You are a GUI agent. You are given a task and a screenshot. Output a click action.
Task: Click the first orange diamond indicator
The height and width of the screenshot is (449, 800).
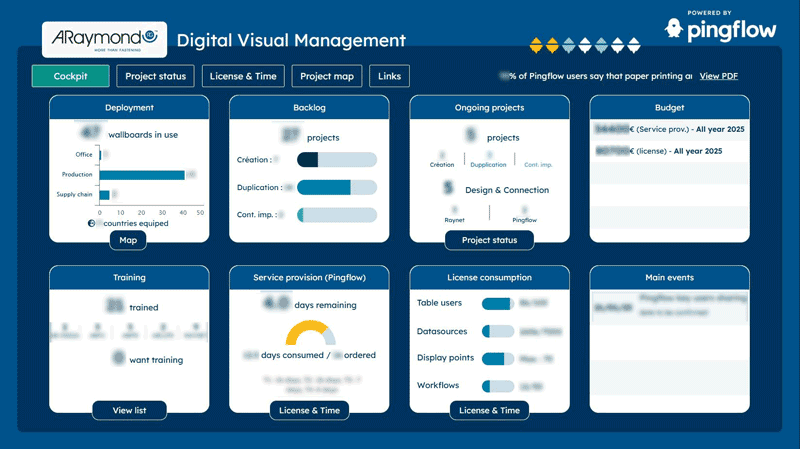pyautogui.click(x=536, y=45)
